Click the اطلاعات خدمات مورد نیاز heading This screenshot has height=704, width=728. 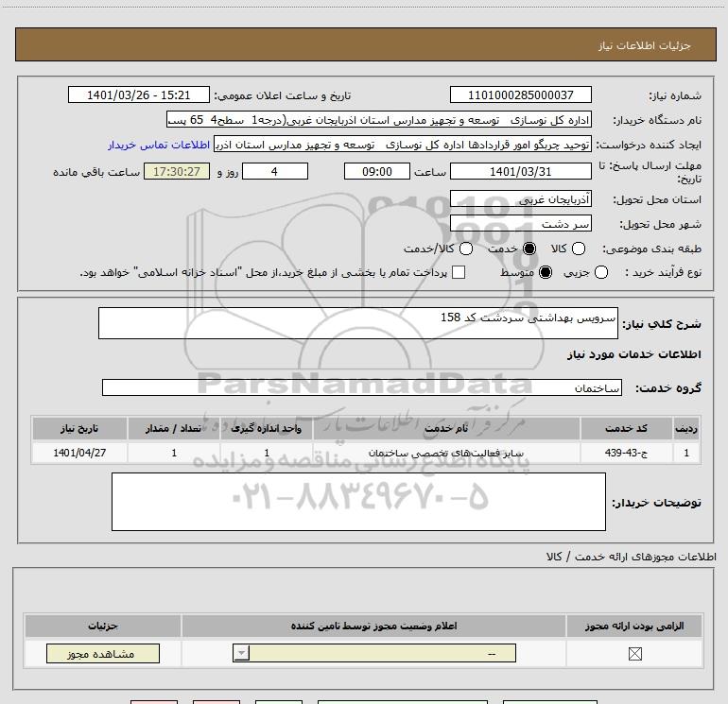pos(633,354)
